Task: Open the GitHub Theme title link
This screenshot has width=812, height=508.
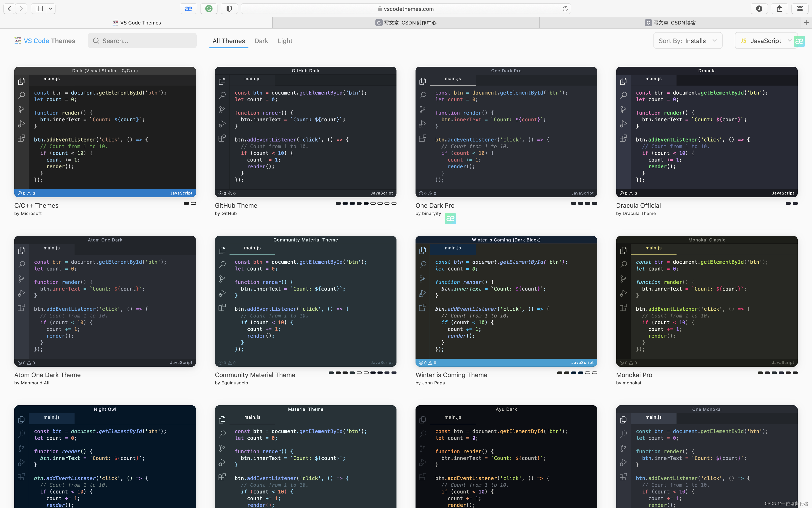Action: (236, 205)
